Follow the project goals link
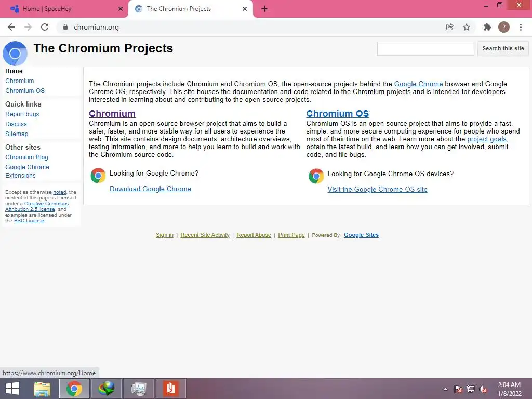 [487, 139]
